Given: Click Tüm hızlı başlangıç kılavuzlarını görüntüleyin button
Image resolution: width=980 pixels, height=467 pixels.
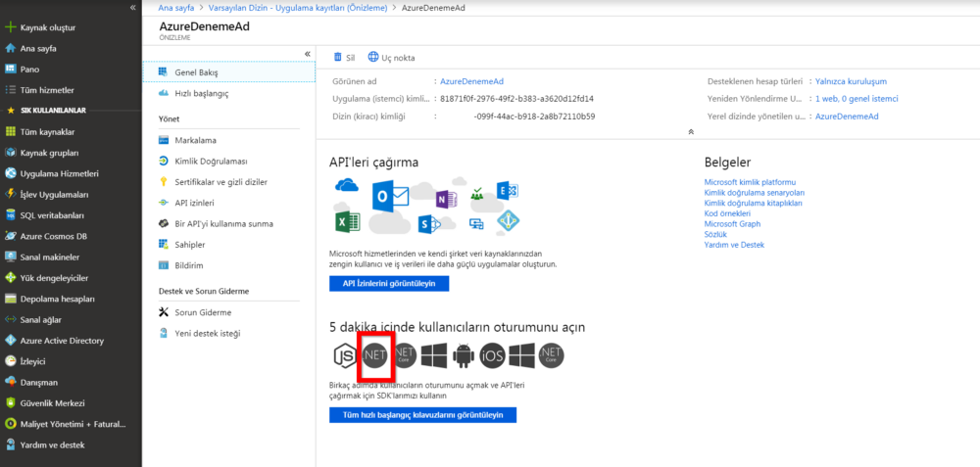Looking at the screenshot, I should coord(423,415).
